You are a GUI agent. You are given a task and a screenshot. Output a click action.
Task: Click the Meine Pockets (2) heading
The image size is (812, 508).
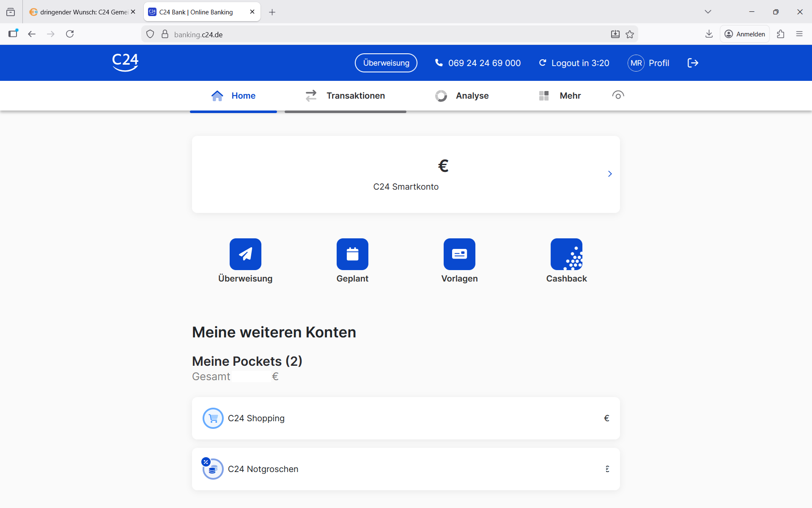[247, 361]
